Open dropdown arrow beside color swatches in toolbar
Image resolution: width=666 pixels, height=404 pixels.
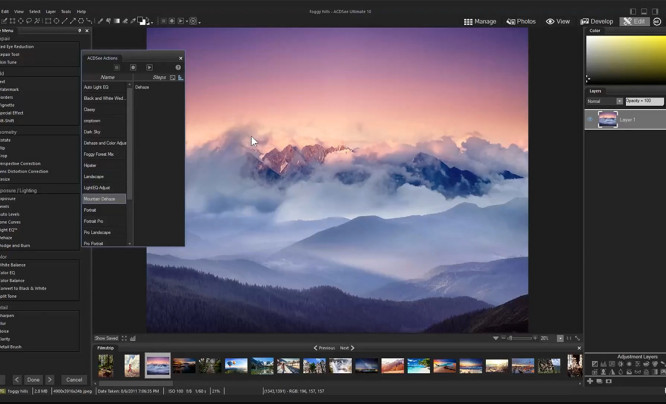[x=152, y=23]
